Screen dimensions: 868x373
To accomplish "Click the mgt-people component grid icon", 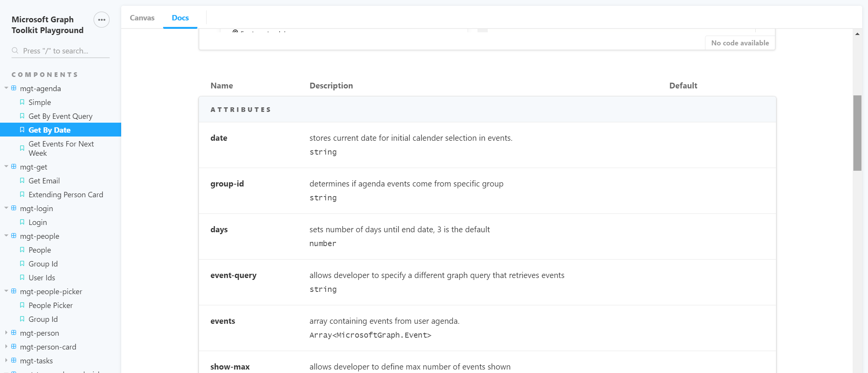I will click(14, 236).
